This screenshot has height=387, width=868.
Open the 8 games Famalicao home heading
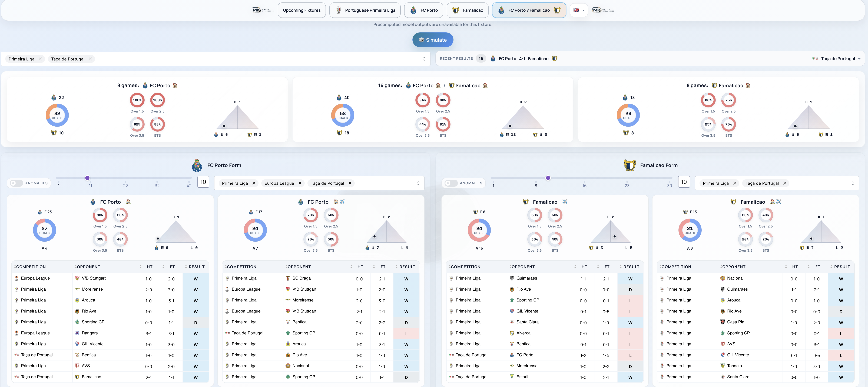coord(718,86)
